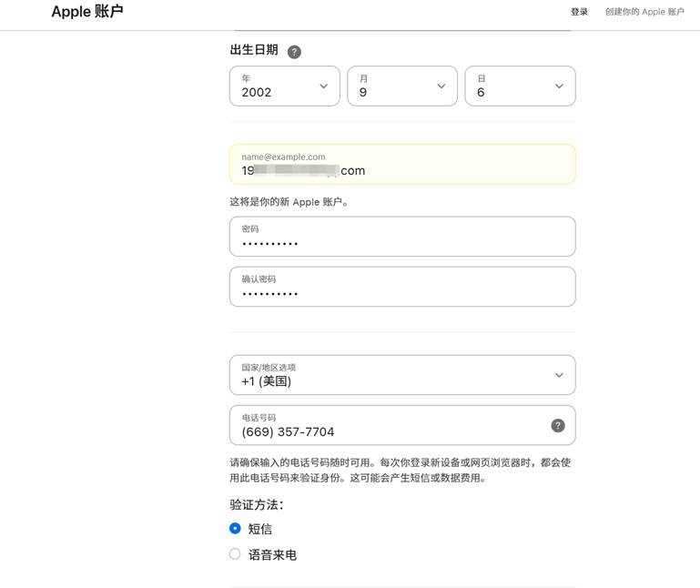Screen dimensions: 700x588
Task: Select the 短信 verification radio button
Action: click(x=235, y=529)
